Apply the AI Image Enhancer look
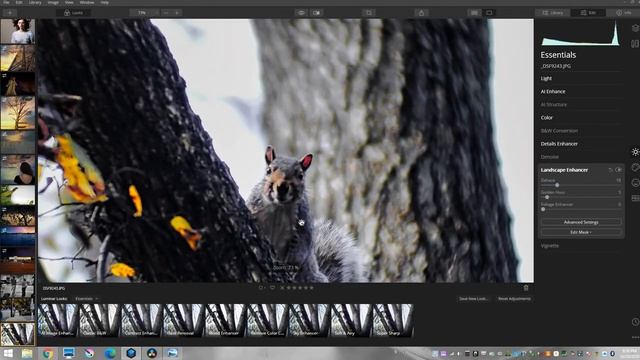Screen dimensions: 640x360 58,320
